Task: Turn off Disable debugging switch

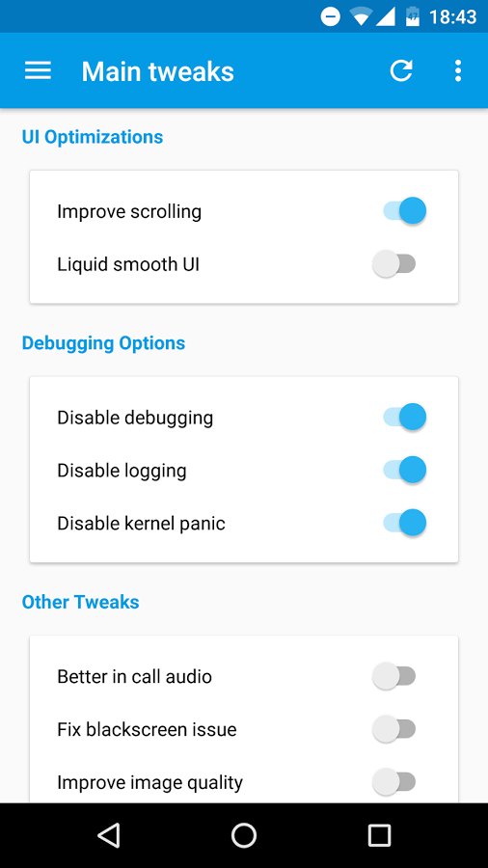Action: tap(404, 417)
